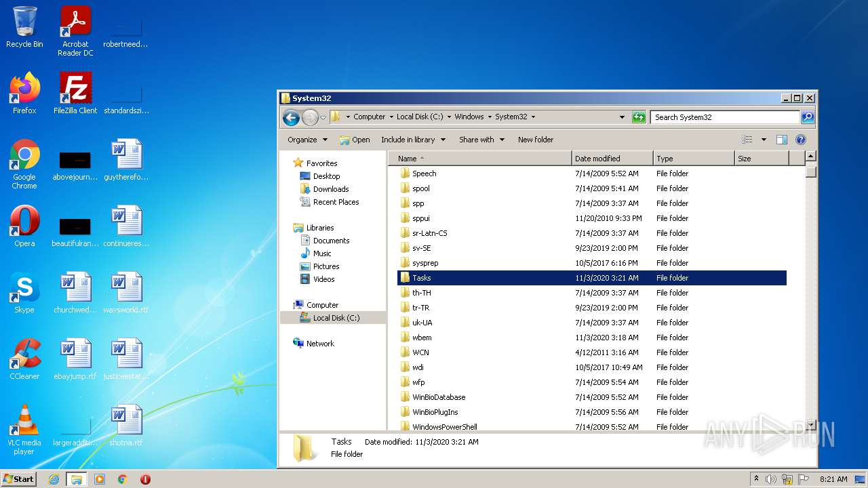This screenshot has width=868, height=488.
Task: Select Videos library
Action: point(323,279)
